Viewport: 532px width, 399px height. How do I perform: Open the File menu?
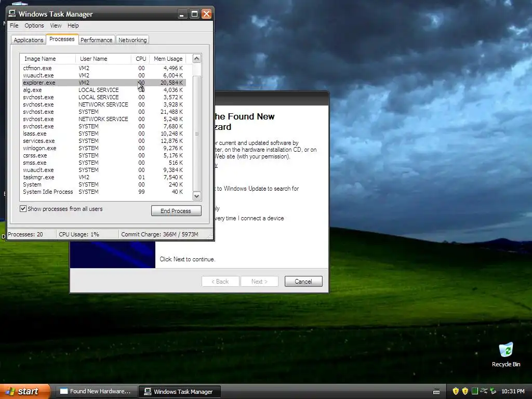coord(14,25)
